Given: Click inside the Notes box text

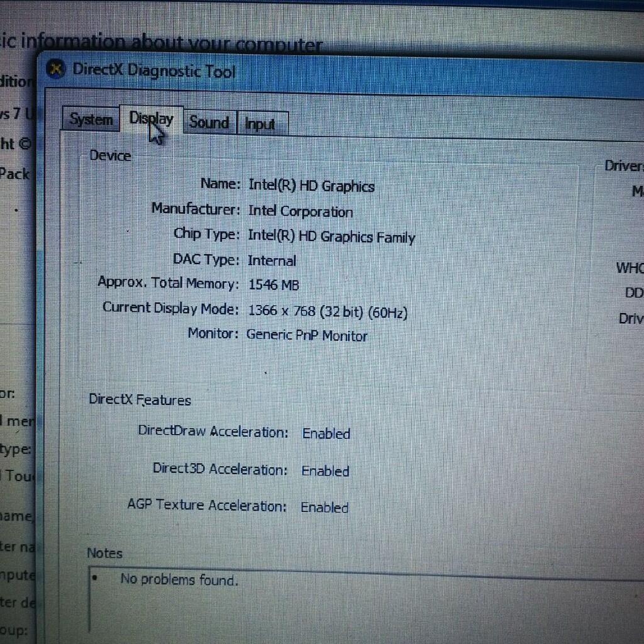Looking at the screenshot, I should (179, 579).
